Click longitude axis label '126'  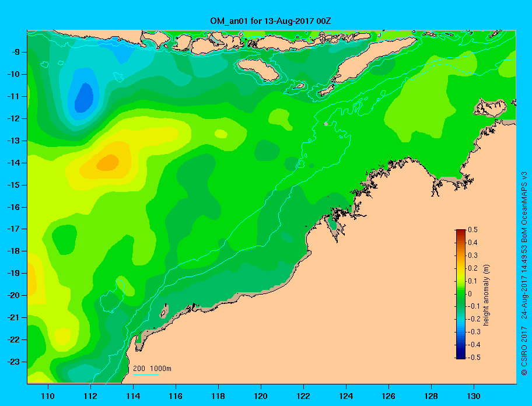[388, 396]
